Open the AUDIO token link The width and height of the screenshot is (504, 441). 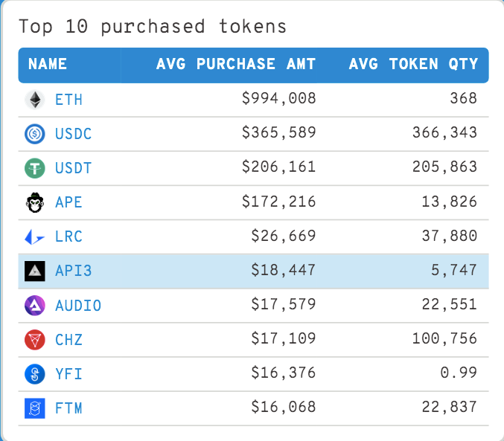pos(78,305)
